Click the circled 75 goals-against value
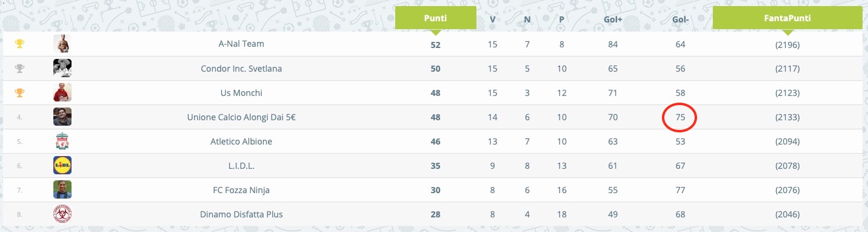The width and height of the screenshot is (868, 232). pos(680,117)
